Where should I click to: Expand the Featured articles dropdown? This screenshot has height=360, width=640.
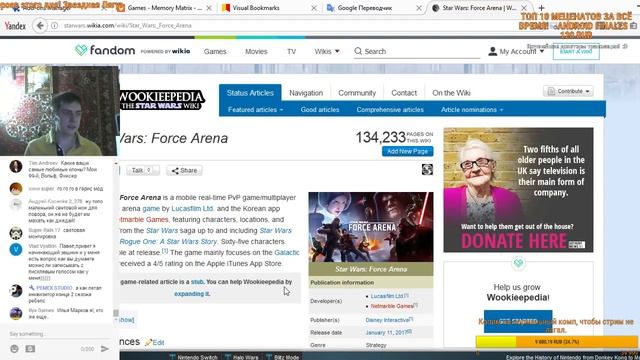[x=255, y=110]
